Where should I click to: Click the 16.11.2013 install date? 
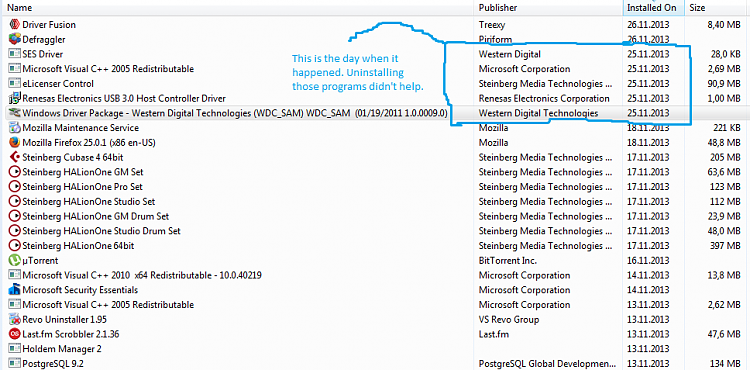point(648,261)
